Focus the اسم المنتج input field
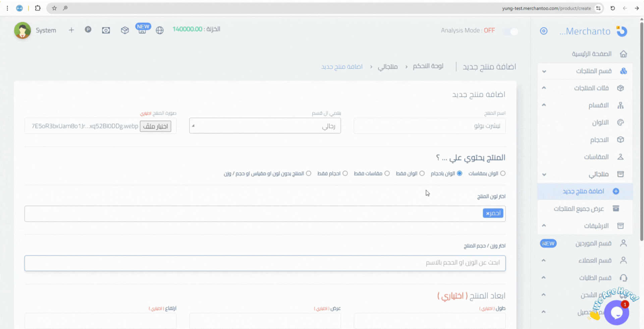644x329 pixels. (x=430, y=126)
